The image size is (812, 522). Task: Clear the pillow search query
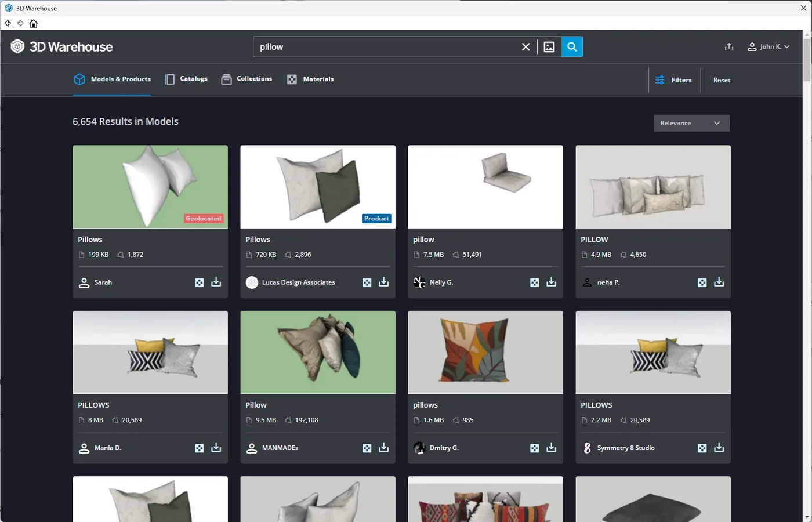525,46
